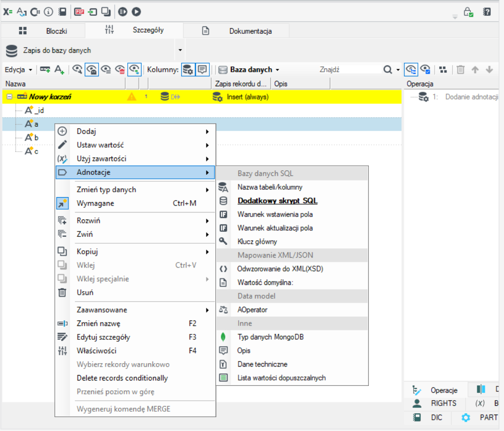Open the search options arrow next to magnifier
The width and height of the screenshot is (504, 431).
click(x=398, y=70)
